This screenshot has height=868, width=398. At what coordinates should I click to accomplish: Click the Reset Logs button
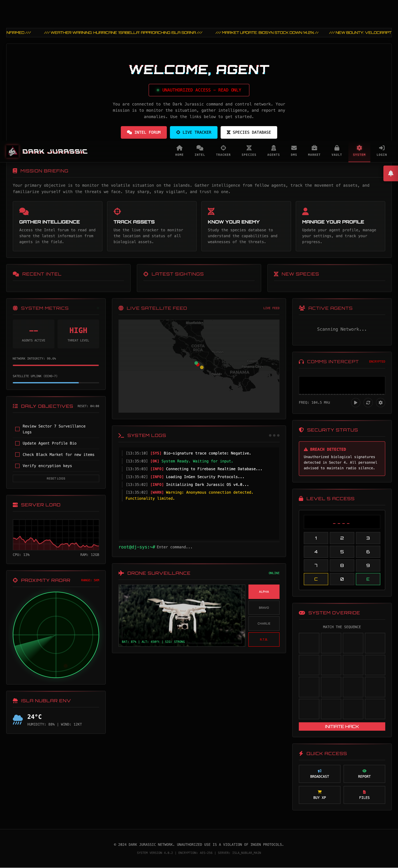pos(56,478)
